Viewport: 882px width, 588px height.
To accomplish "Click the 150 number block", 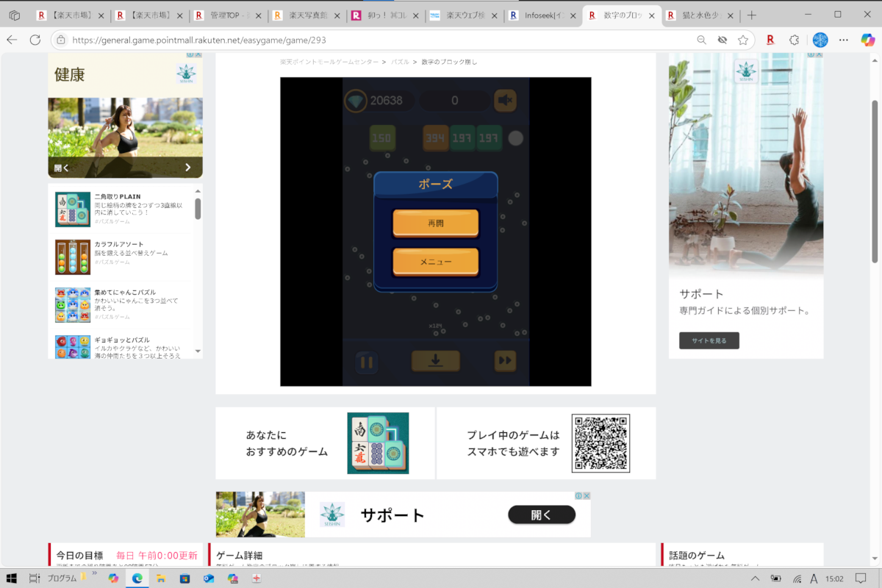I will (x=382, y=137).
